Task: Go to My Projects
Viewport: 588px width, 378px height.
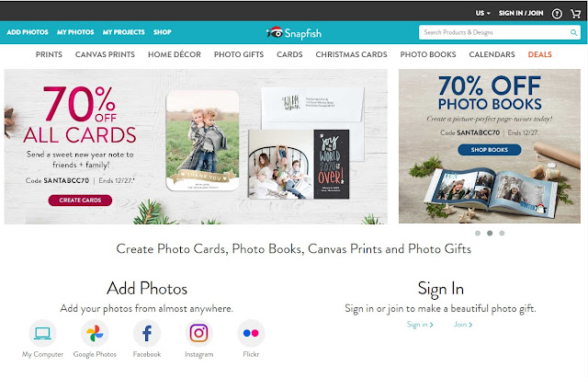Action: [x=124, y=32]
